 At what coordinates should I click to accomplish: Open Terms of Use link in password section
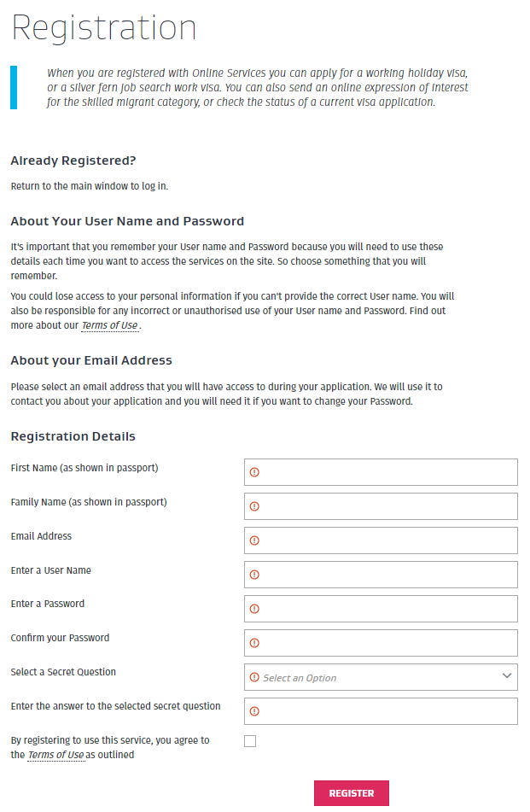[109, 326]
